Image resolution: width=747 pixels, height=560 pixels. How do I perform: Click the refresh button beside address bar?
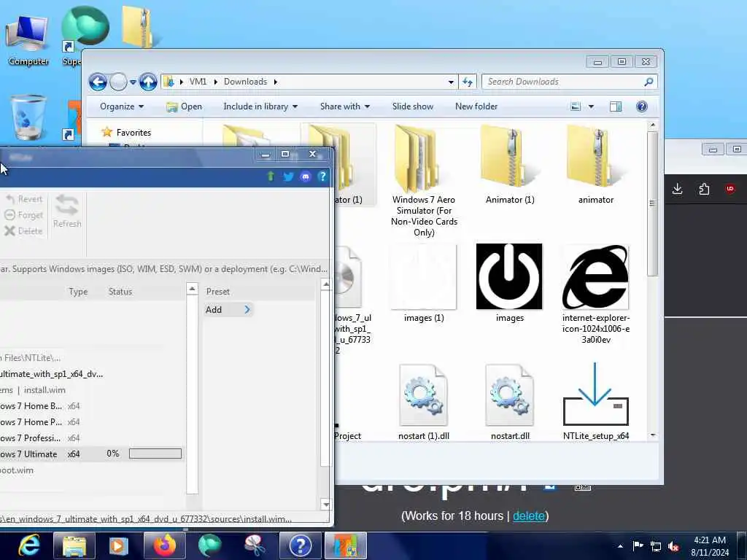tap(468, 82)
